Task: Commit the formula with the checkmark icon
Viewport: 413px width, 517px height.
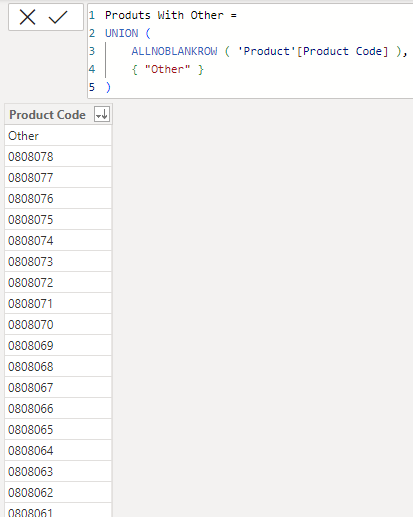Action: click(58, 17)
